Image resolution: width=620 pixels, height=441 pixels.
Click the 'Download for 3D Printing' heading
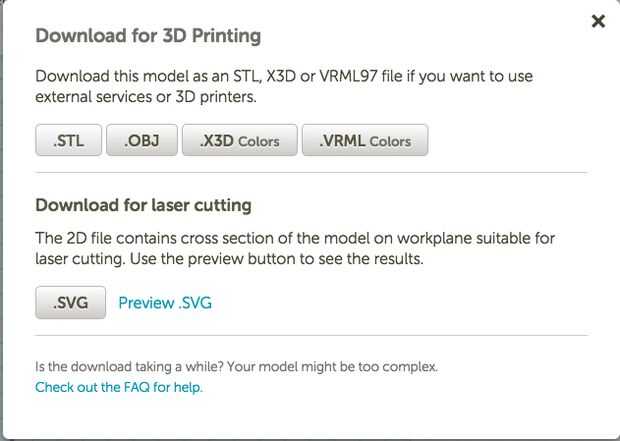(148, 36)
